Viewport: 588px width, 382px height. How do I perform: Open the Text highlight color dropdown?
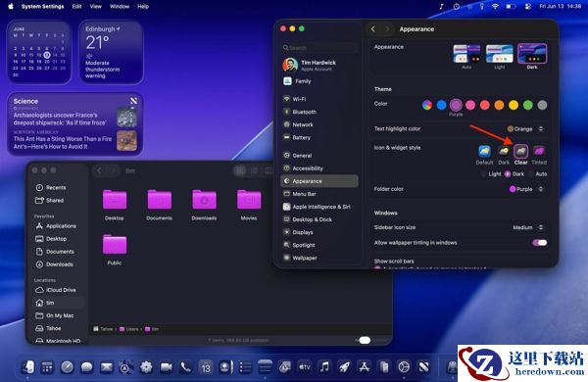pos(525,129)
